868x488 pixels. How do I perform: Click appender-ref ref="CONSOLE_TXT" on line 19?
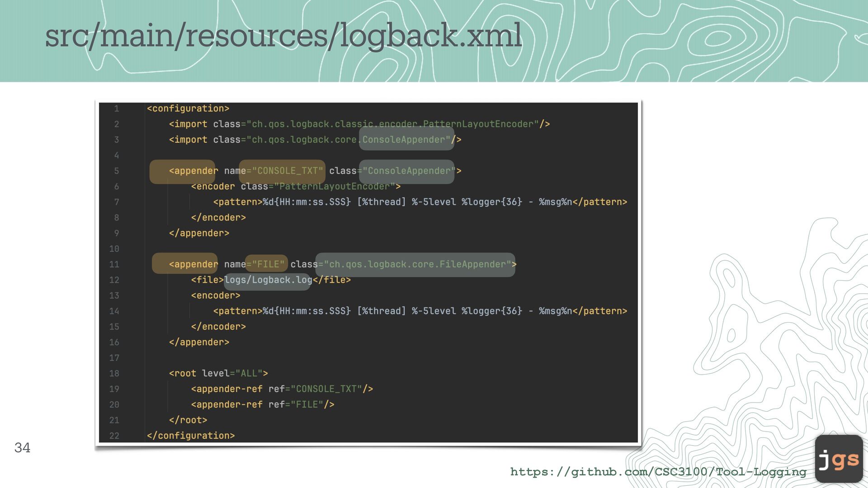point(282,389)
